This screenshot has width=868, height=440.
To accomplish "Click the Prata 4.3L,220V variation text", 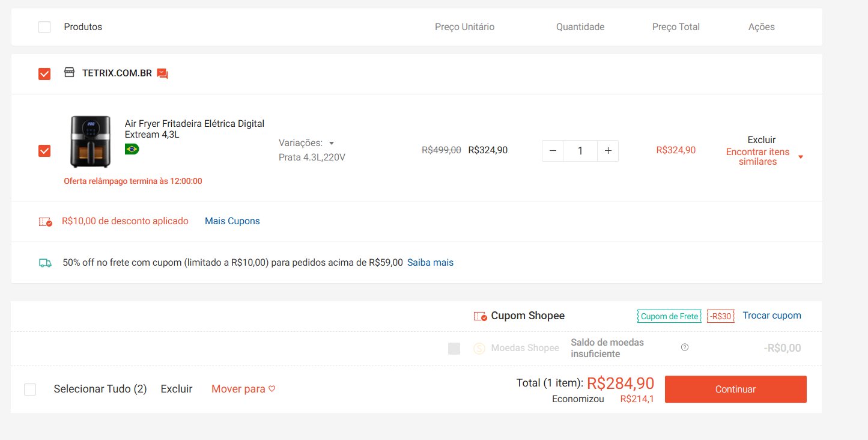I will point(312,157).
